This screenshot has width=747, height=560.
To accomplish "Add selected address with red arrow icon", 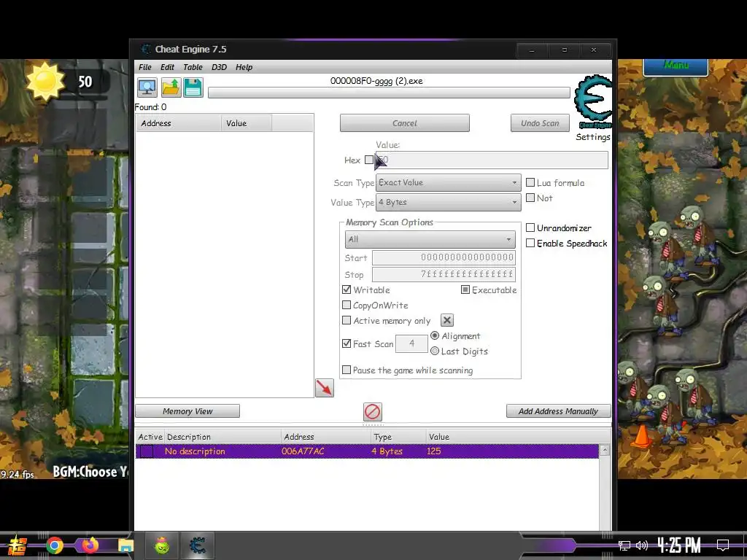I will click(325, 388).
